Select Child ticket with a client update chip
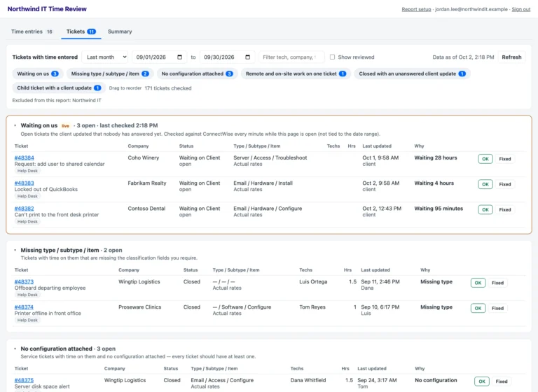This screenshot has height=392, width=538. click(x=59, y=87)
